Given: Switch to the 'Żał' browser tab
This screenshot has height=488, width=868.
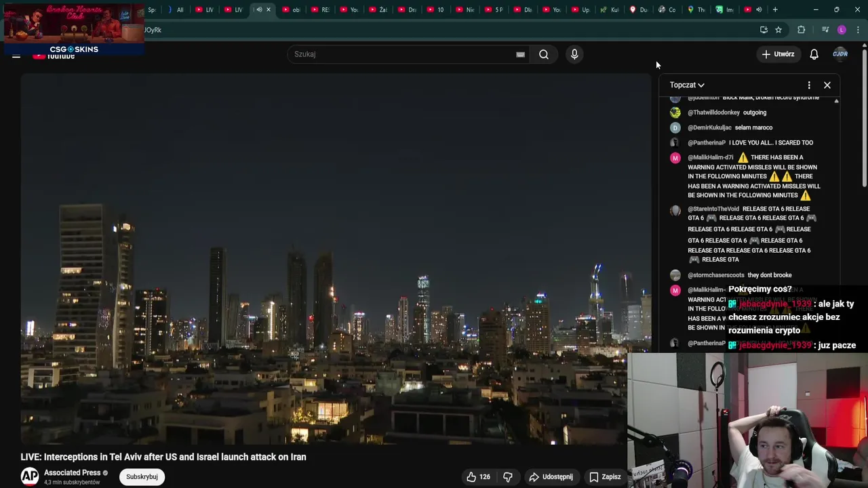Looking at the screenshot, I should click(378, 9).
